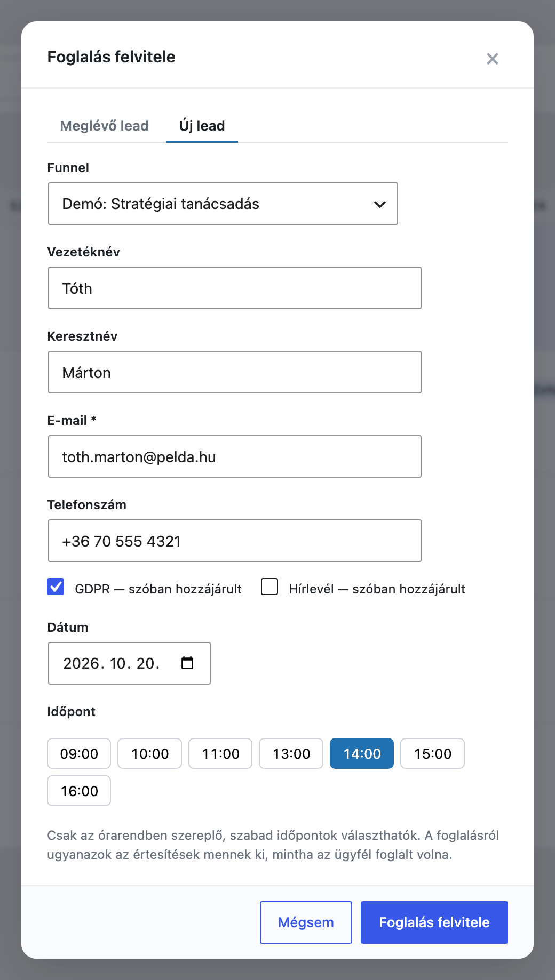
Task: Close the Foglalás felvitele dialog
Action: pyautogui.click(x=492, y=59)
